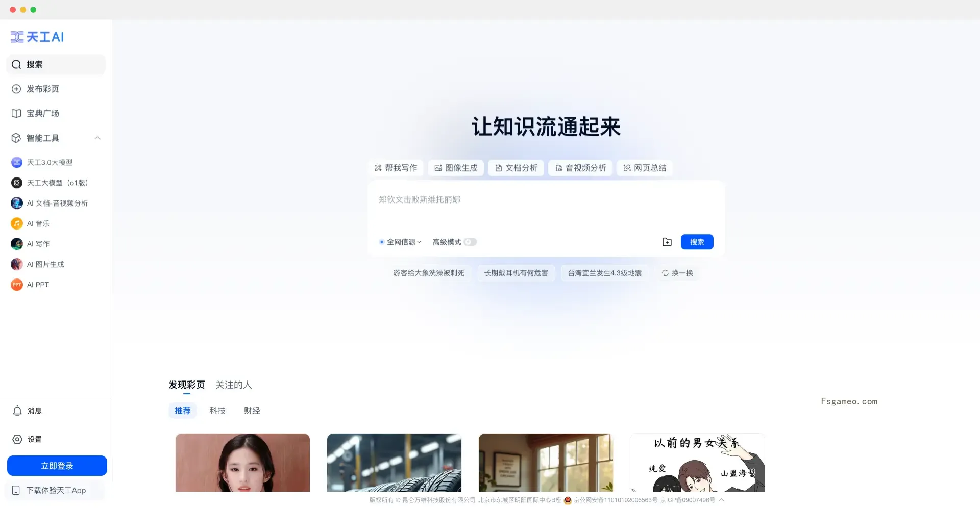Click the 天工大模型 (o1版) icon
980x508 pixels.
17,183
